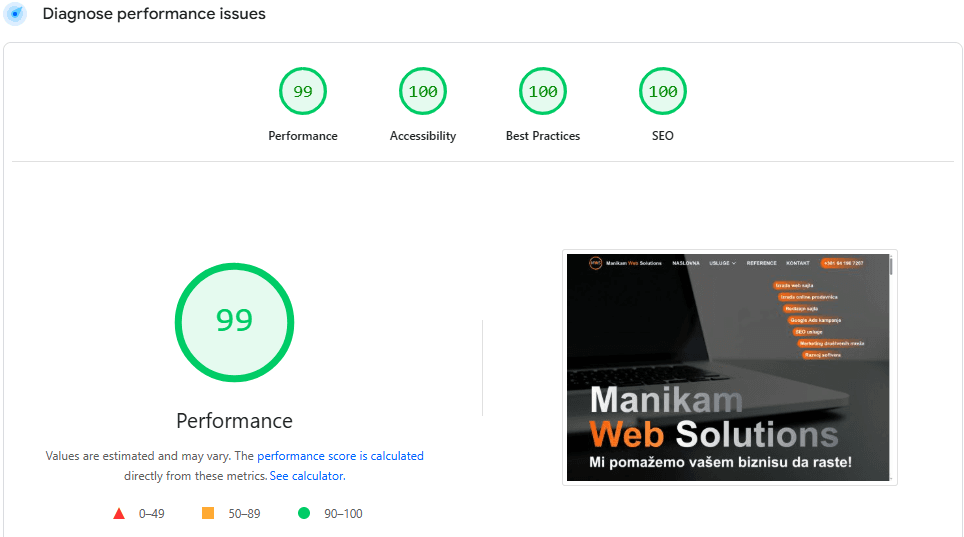Click REFERENCE in the thumbnail navigation
Image resolution: width=964 pixels, height=537 pixels.
761,263
